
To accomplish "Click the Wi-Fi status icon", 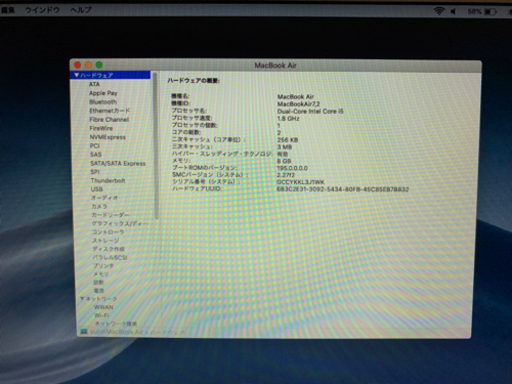I will click(x=439, y=11).
